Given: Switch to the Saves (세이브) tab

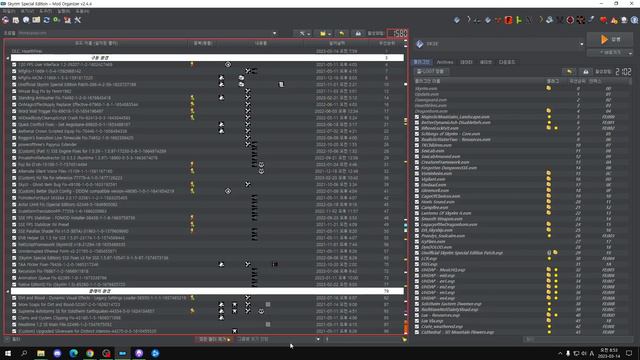Looking at the screenshot, I should pyautogui.click(x=485, y=62).
